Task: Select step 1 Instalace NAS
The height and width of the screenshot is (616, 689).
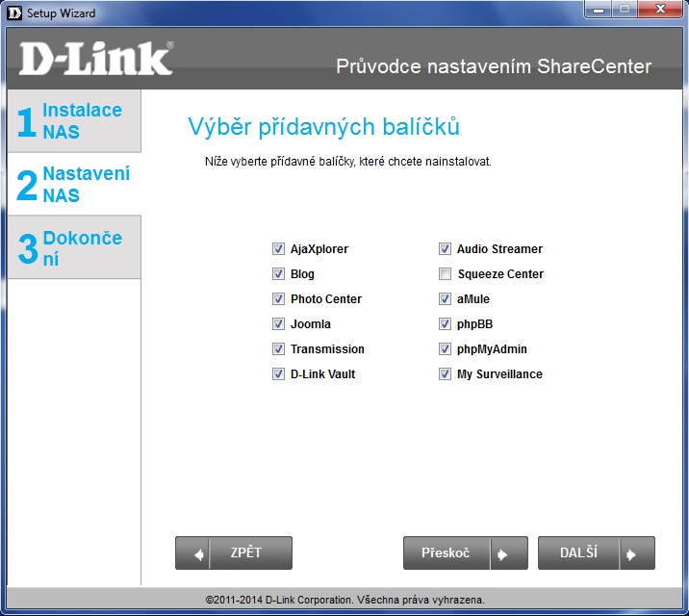Action: [74, 121]
